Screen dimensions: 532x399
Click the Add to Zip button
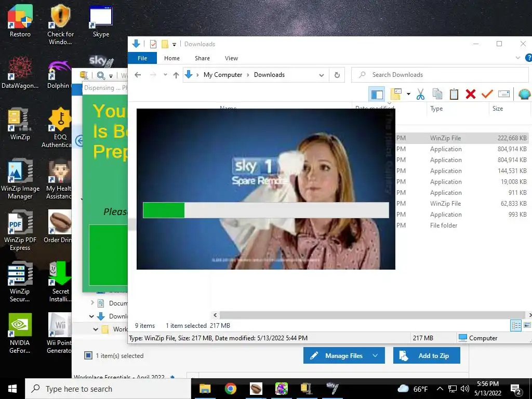pos(427,355)
